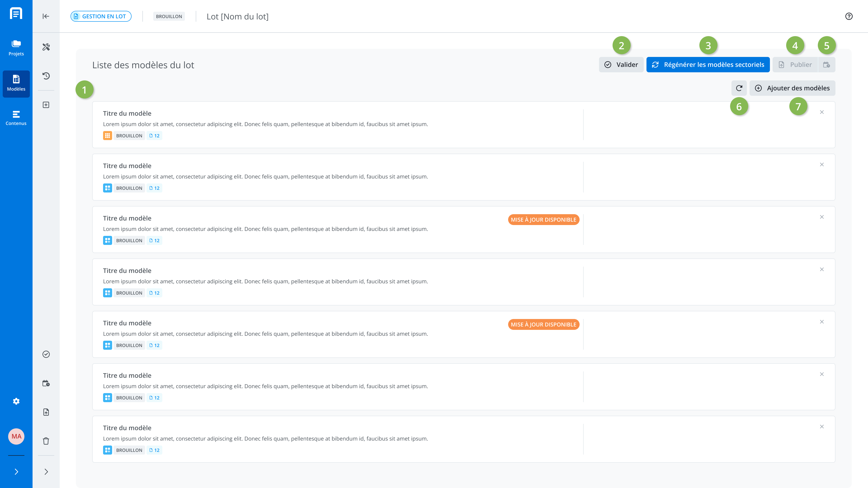Open the settings gear
Image resolution: width=868 pixels, height=488 pixels.
[16, 401]
